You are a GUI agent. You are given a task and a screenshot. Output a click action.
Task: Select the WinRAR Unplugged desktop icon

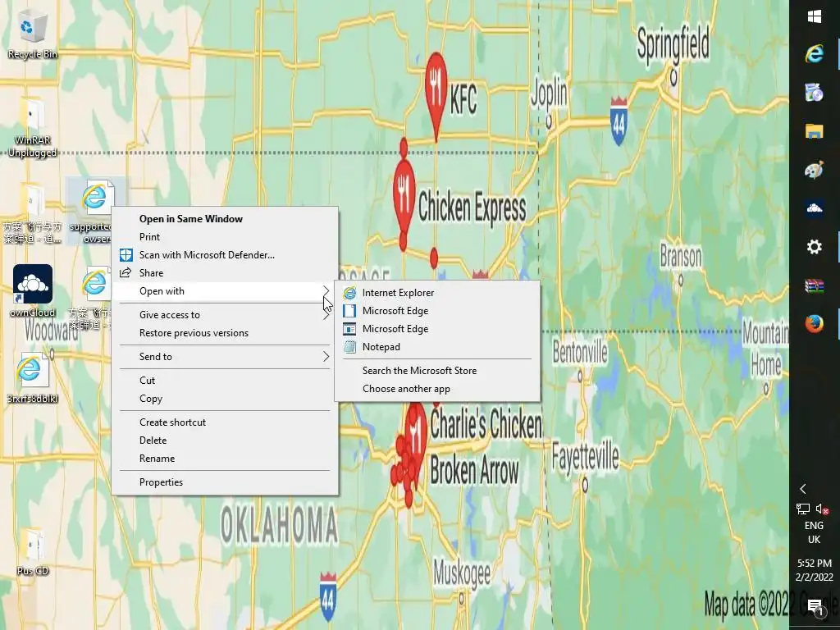32,127
